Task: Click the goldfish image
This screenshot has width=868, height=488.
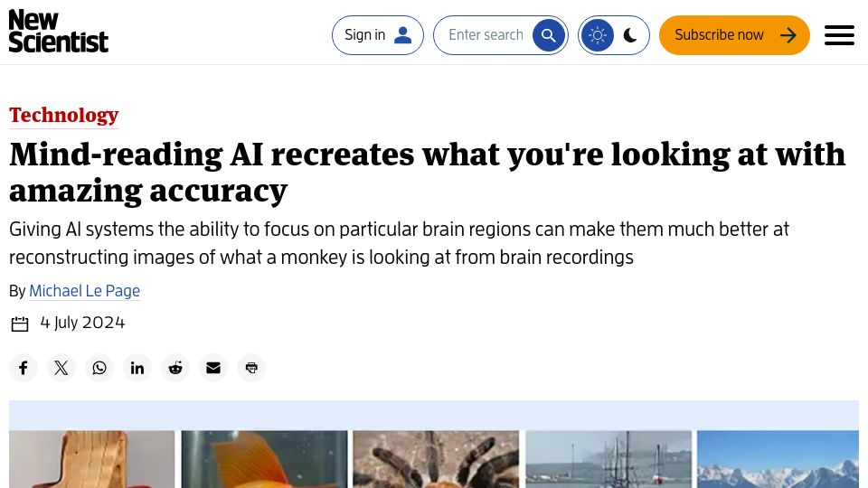Action: 265,459
